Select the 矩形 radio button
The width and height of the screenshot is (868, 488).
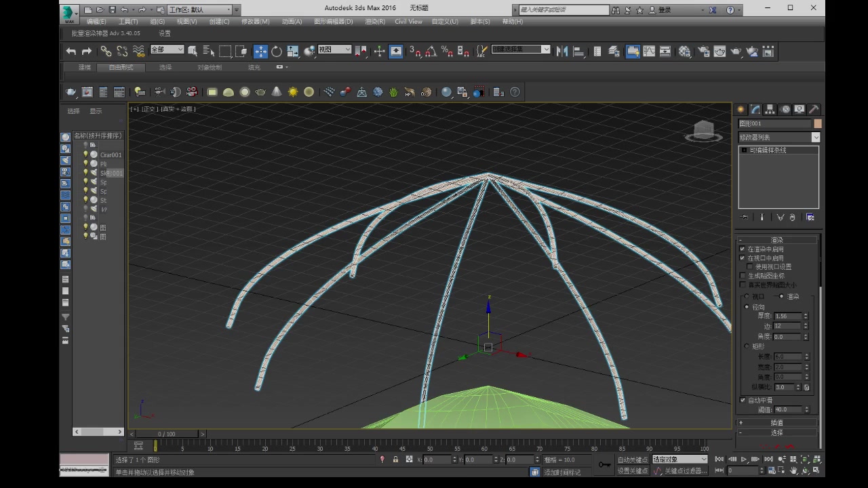pyautogui.click(x=747, y=346)
